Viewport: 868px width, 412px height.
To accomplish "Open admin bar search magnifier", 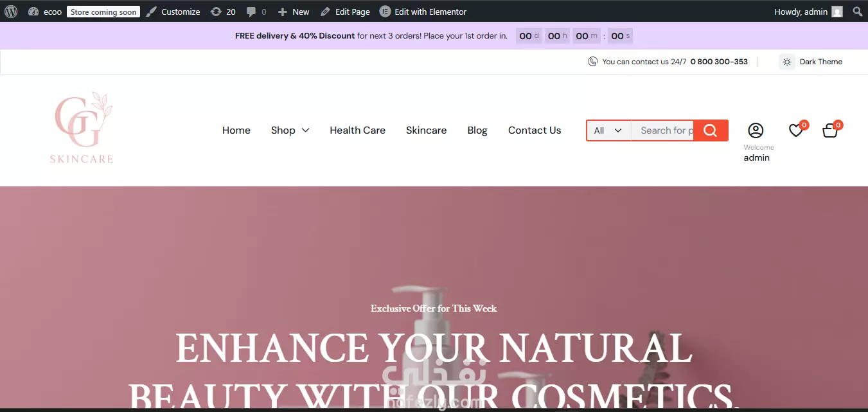I will pos(858,12).
